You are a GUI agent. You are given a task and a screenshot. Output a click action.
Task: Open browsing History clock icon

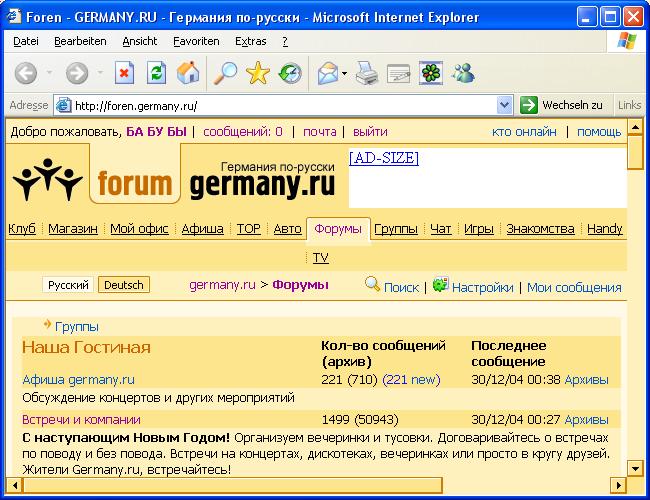point(290,73)
